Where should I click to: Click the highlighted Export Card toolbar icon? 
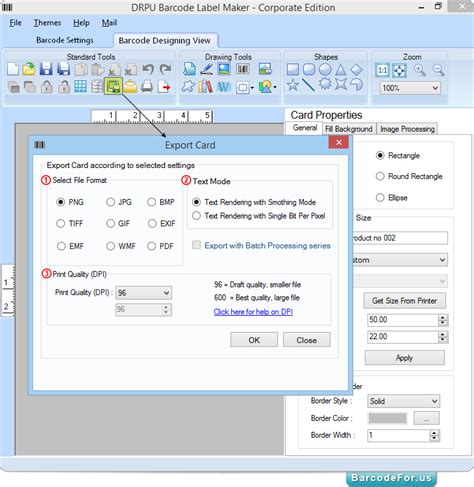point(113,87)
